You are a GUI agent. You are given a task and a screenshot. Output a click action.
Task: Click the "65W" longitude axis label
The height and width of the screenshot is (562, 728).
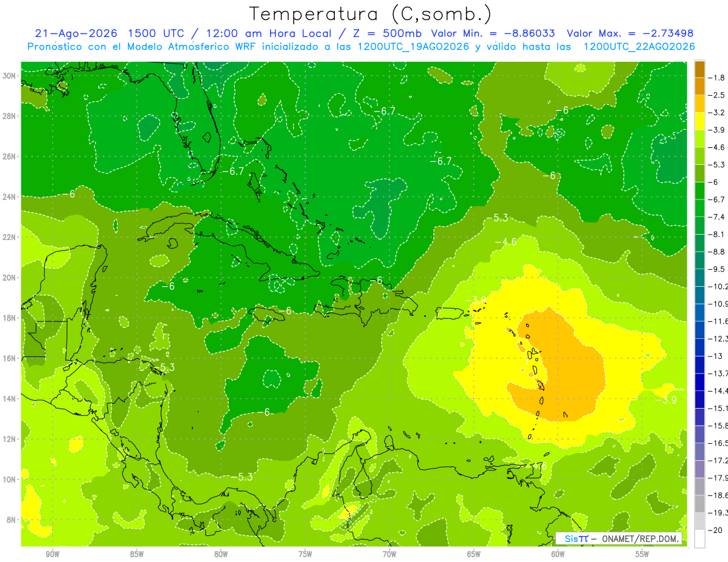pos(474,554)
